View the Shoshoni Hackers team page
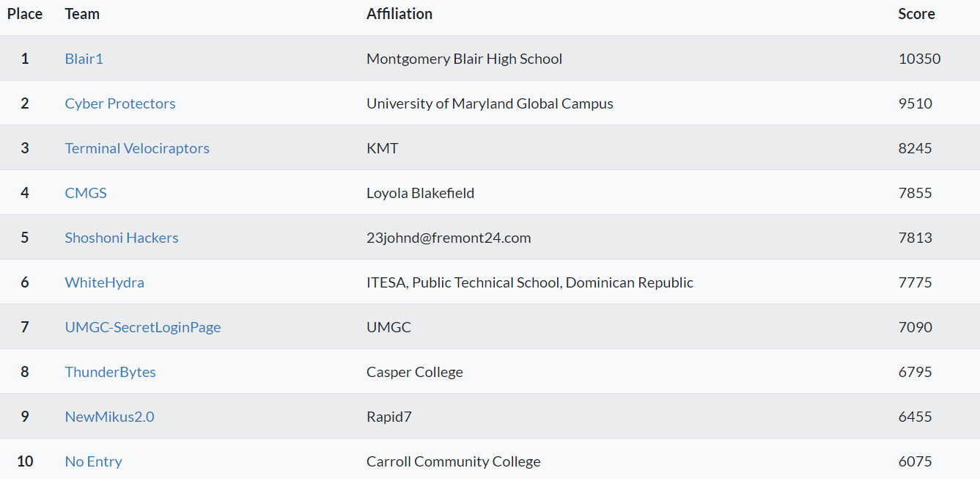The height and width of the screenshot is (479, 980). pos(121,238)
